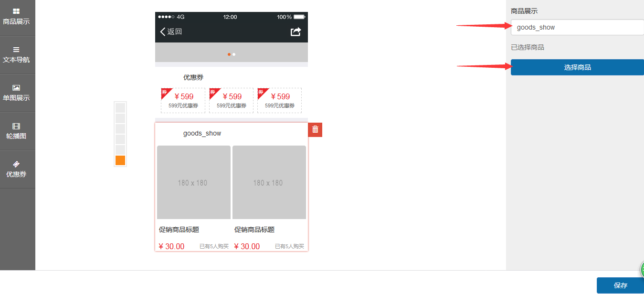Insert a 优惠券 coupon module

(16, 169)
